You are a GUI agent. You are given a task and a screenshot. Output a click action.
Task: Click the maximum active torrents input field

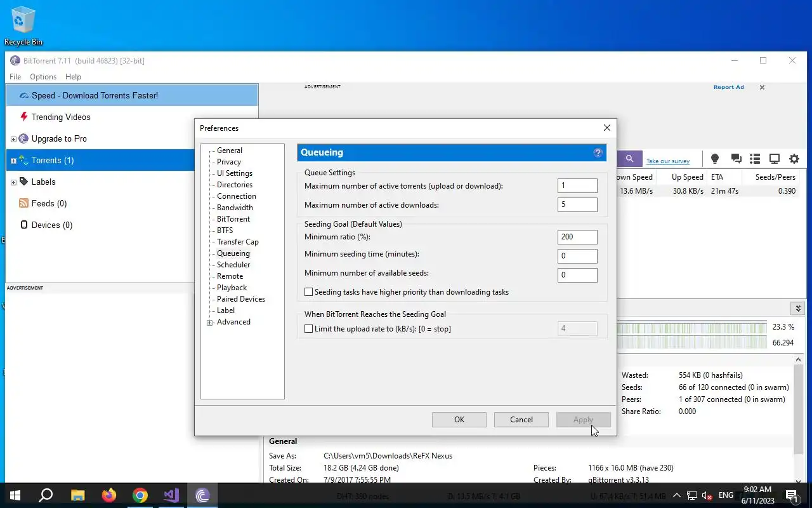tap(577, 186)
